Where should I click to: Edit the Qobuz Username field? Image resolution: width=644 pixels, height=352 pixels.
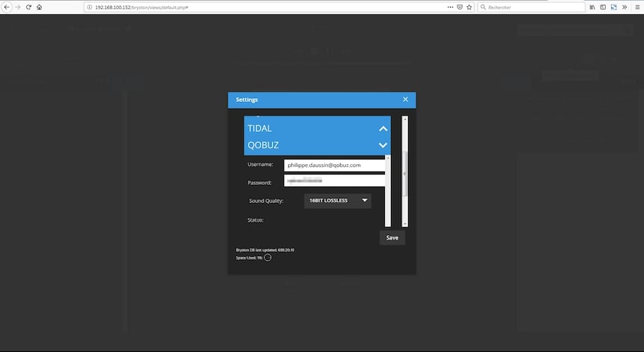[x=334, y=165]
